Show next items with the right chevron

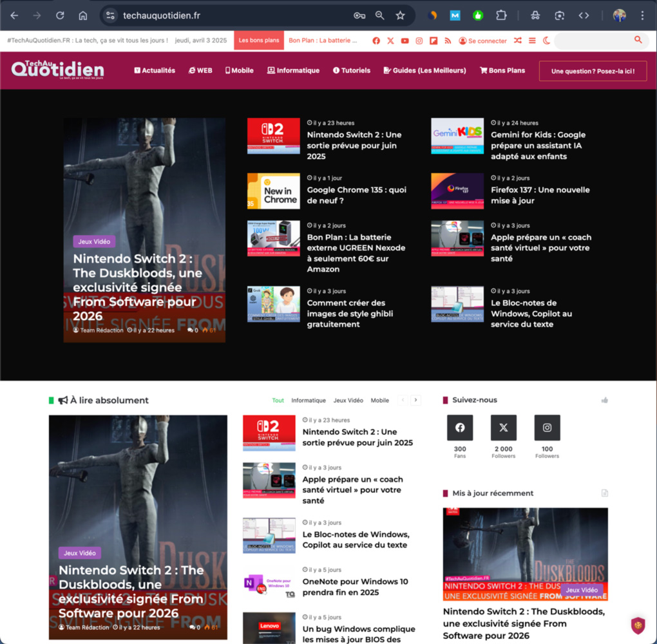415,400
